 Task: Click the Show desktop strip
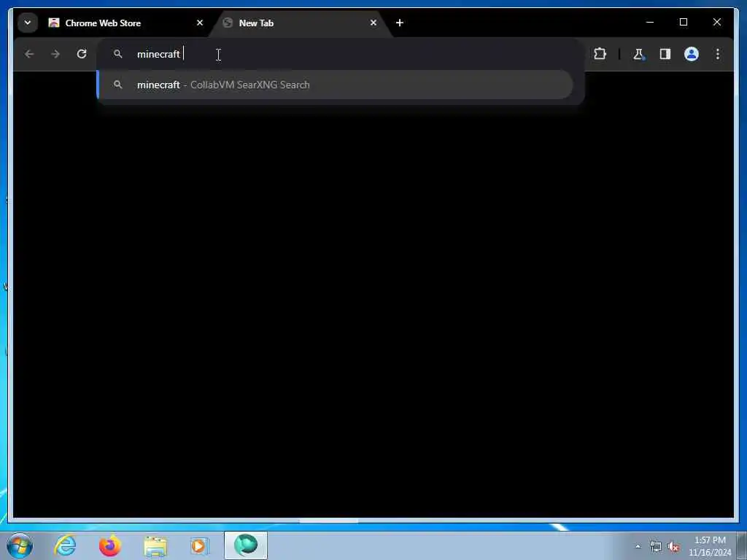742,545
